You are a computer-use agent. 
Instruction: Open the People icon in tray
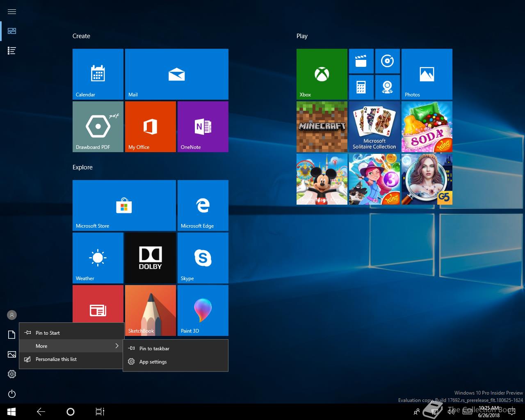tap(417, 412)
